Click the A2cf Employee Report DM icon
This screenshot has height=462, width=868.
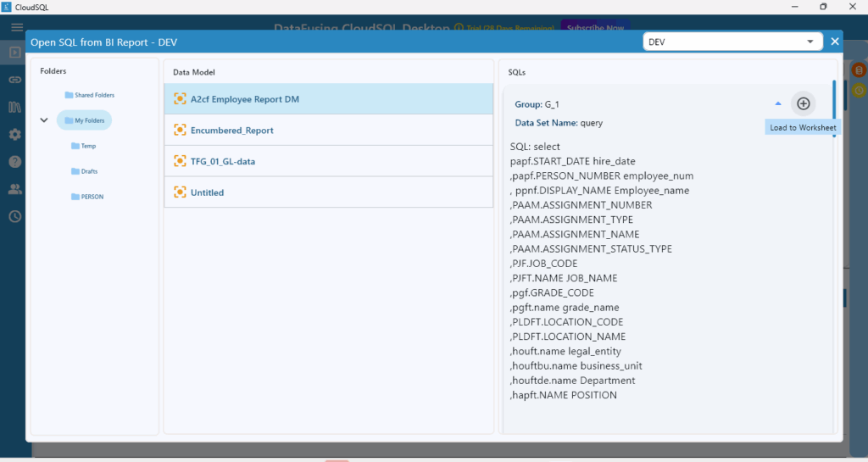[180, 98]
